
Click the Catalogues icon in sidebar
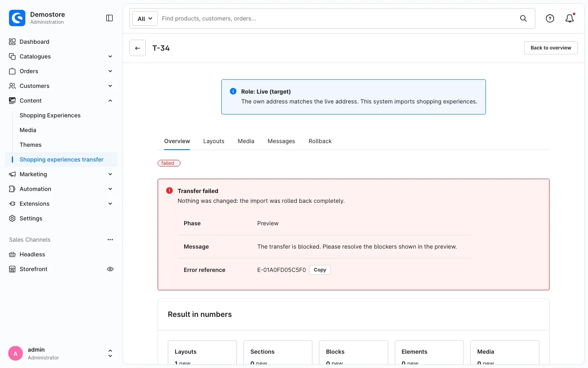tap(12, 56)
